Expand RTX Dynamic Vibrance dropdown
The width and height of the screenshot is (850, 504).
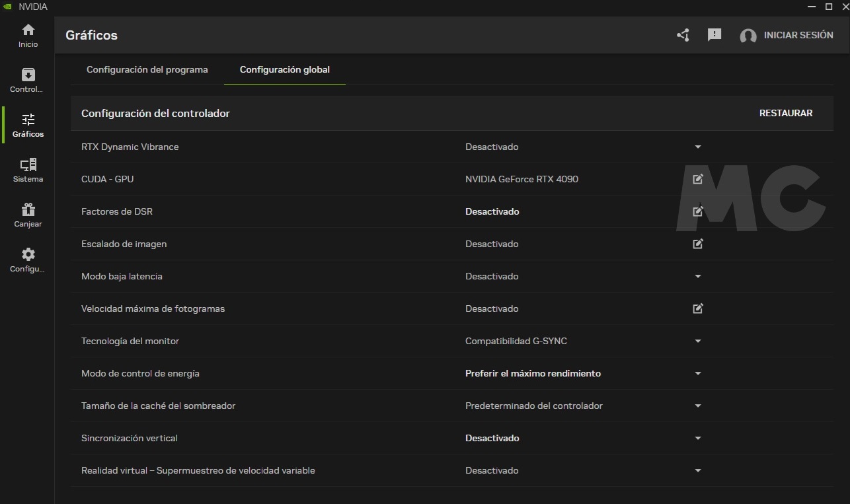(x=698, y=147)
